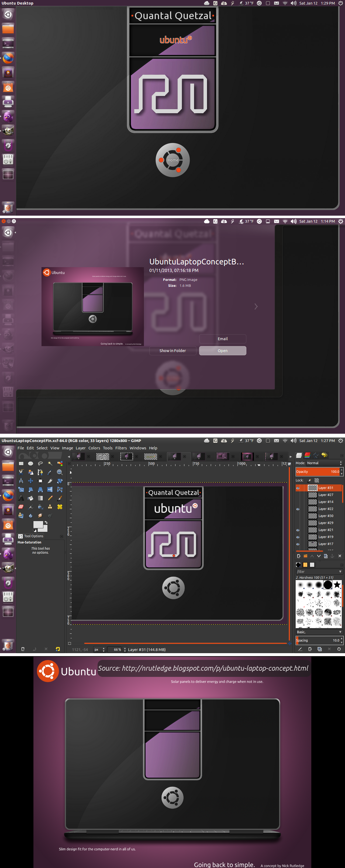Click the next arrow in file preview
This screenshot has height=868, width=345.
[256, 307]
